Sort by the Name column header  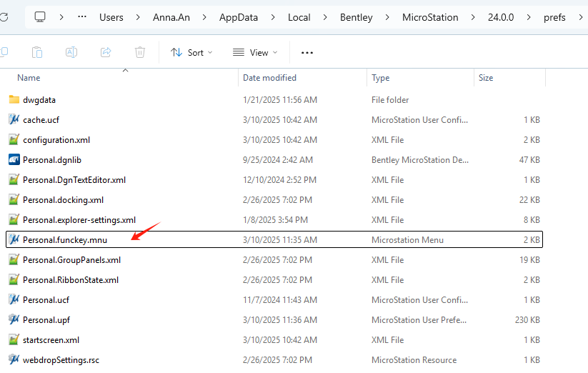29,78
